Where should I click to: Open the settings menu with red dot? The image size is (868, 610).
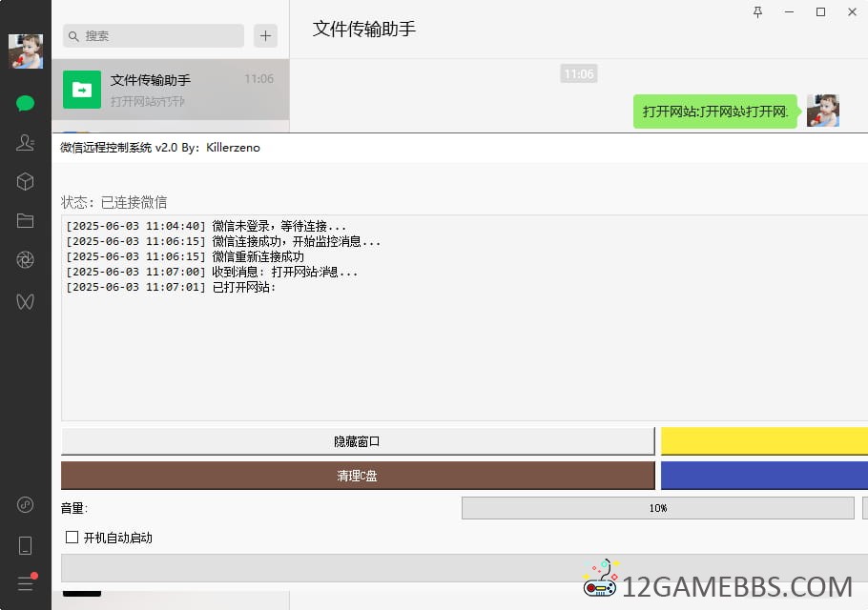(26, 582)
